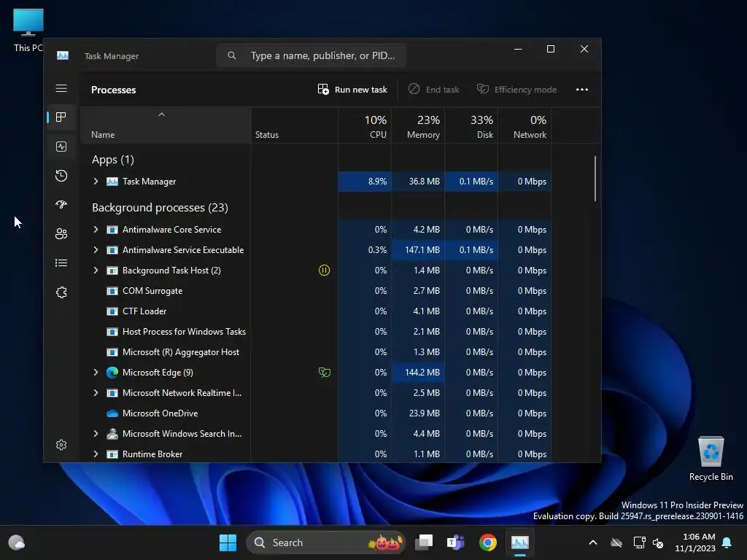Viewport: 747px width, 560px height.
Task: Expand the Runtime Broker process group
Action: pos(96,454)
